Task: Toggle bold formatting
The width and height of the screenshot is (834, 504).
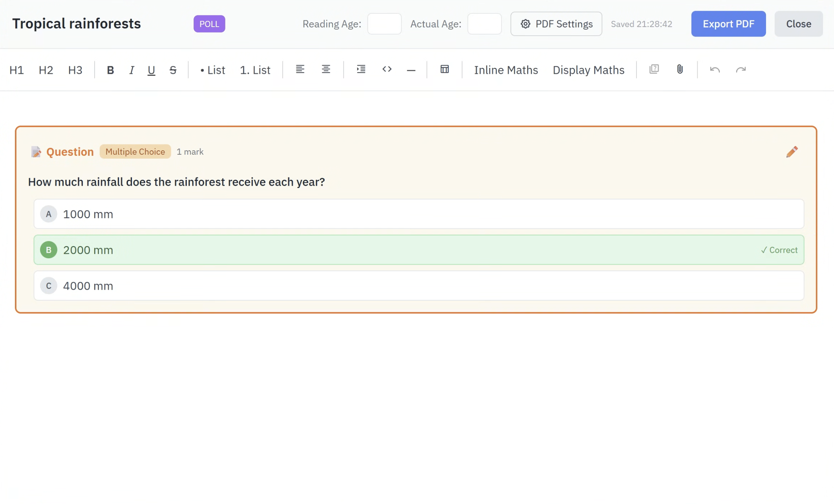Action: pyautogui.click(x=110, y=70)
